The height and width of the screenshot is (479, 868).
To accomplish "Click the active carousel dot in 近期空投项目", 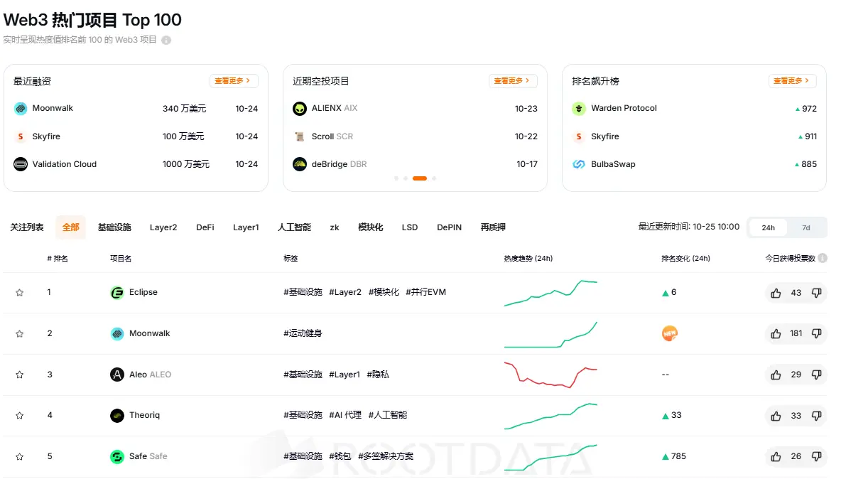I will click(x=418, y=178).
